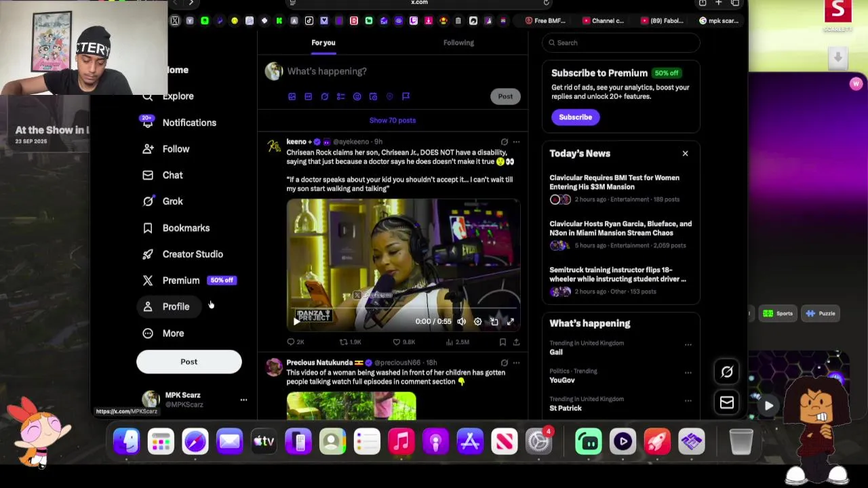Image resolution: width=868 pixels, height=488 pixels.
Task: Play the keeno video
Action: pyautogui.click(x=296, y=322)
